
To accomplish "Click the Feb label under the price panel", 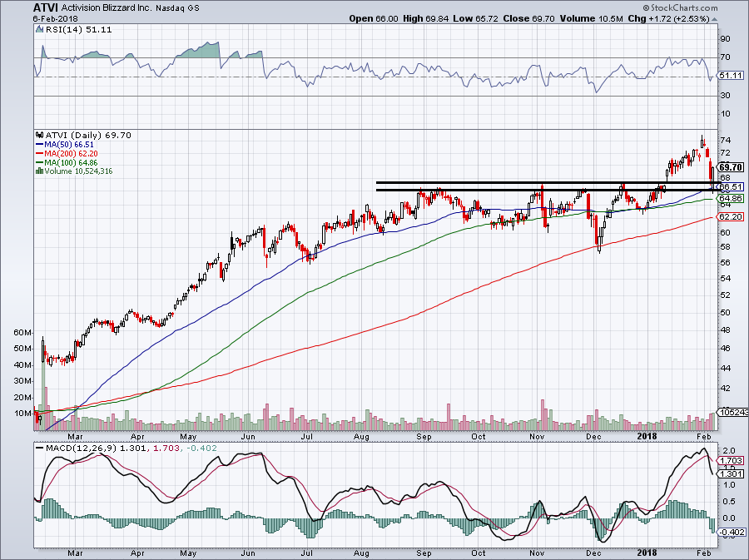I will coord(704,436).
